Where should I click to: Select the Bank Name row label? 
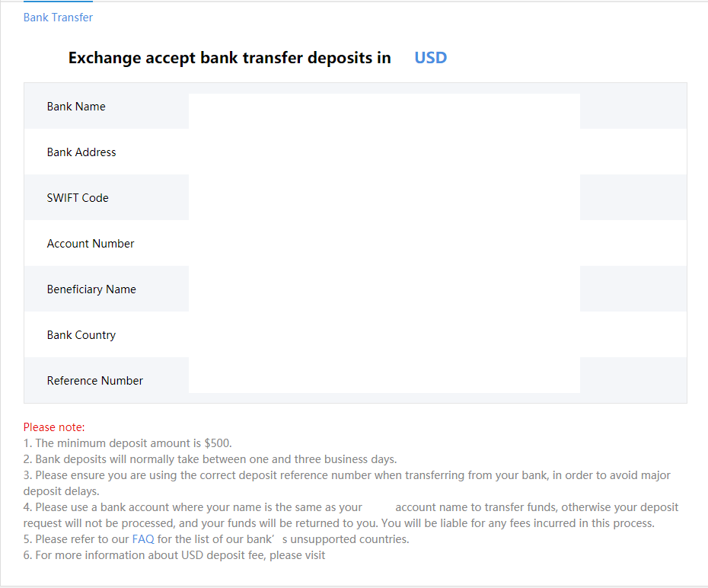[x=76, y=107]
